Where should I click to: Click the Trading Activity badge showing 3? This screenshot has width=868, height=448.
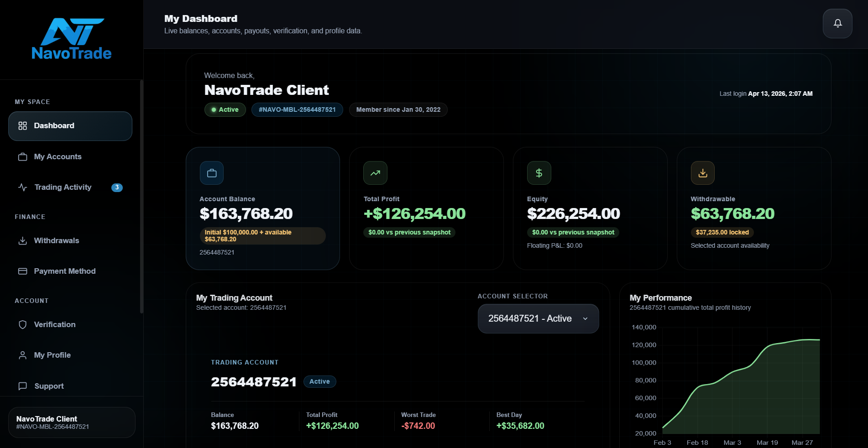click(x=117, y=188)
